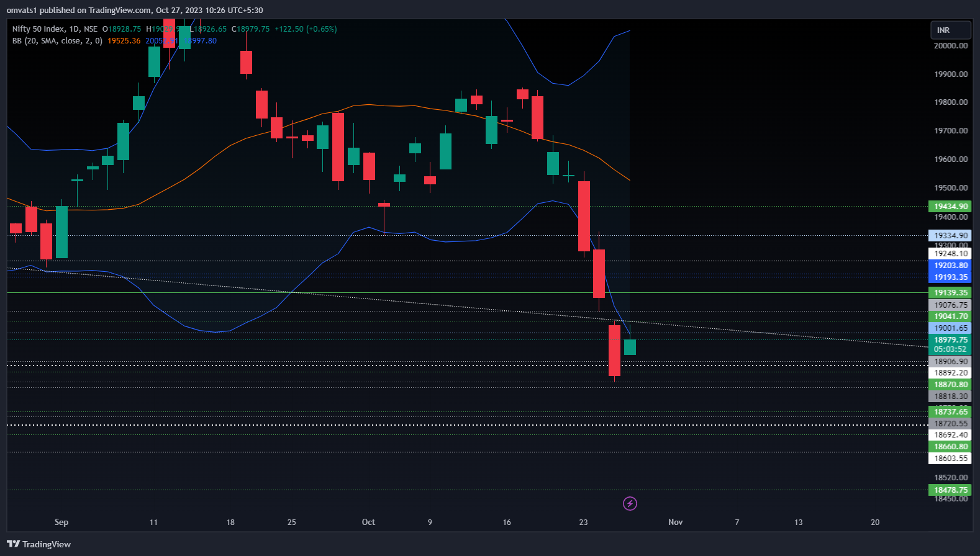Click the Oct label on time axis
This screenshot has width=980, height=556.
368,522
